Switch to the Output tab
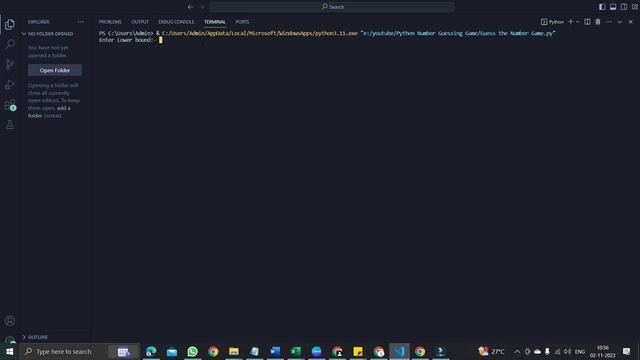Screen dimensions: 640x360 (140, 22)
